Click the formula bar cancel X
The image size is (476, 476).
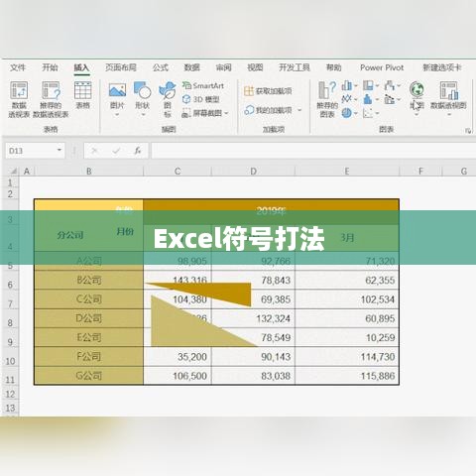(94, 151)
